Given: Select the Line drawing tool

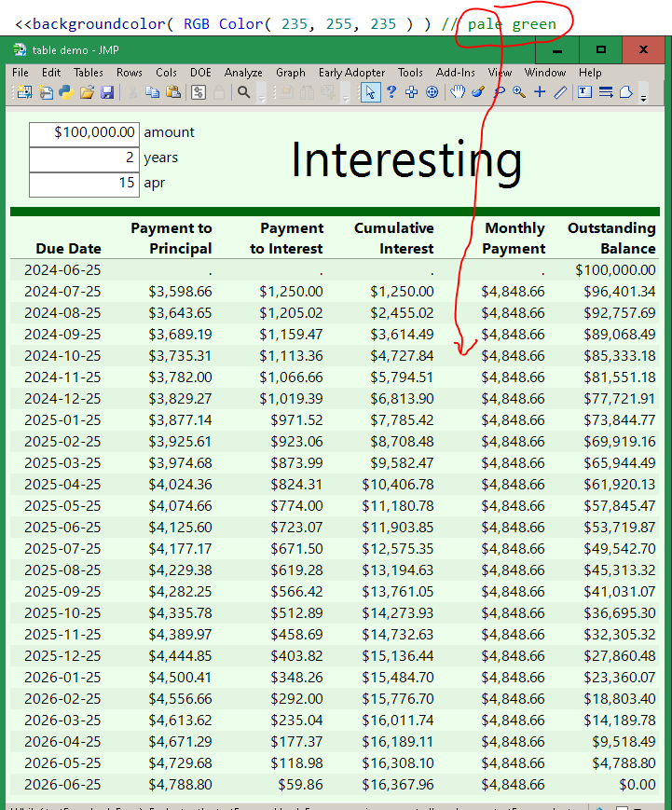Looking at the screenshot, I should click(x=560, y=92).
